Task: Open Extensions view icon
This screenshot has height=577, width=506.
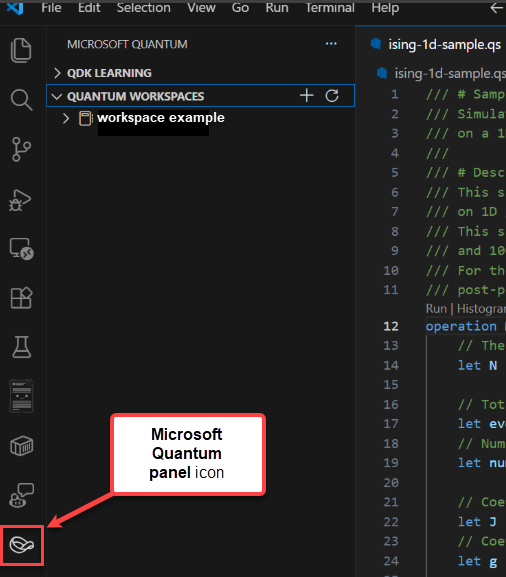Action: coord(21,297)
